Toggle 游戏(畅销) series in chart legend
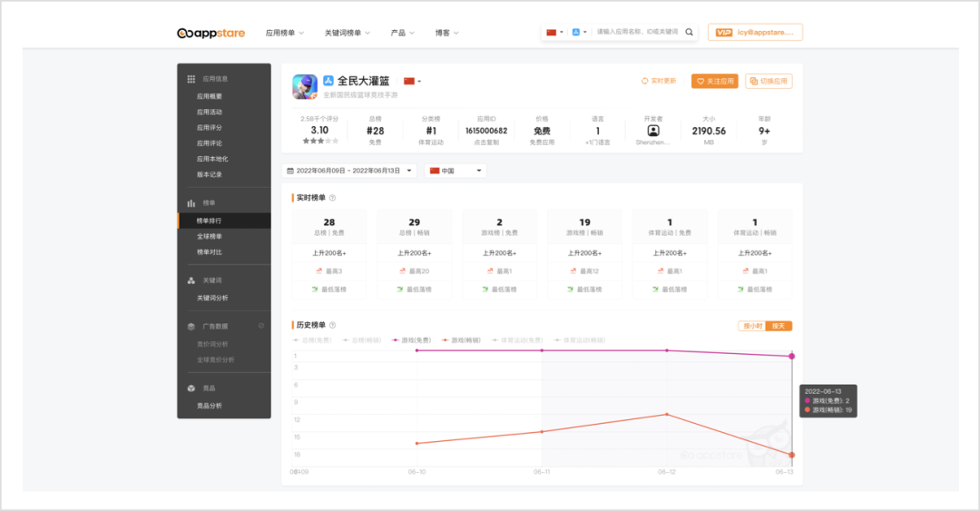Screen dimensions: 980x511 [x=461, y=340]
